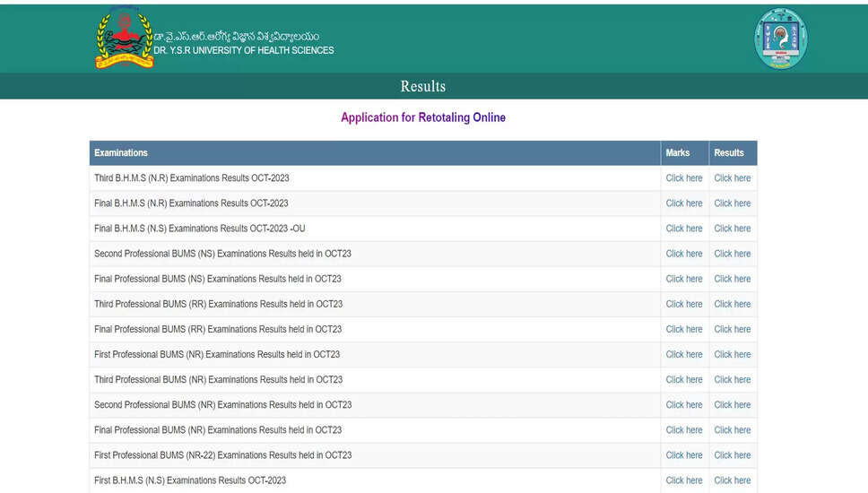Click the Results page title banner
The width and height of the screenshot is (868, 493).
422,86
